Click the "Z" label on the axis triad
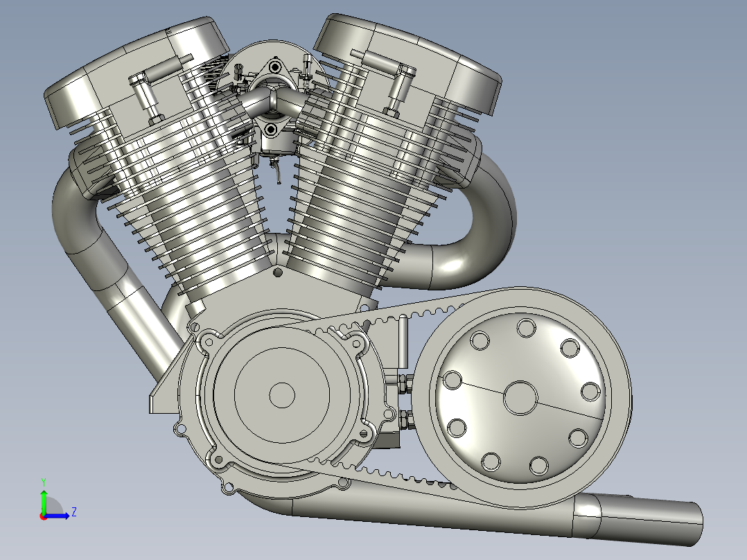Viewport: 747px width, 560px height. pyautogui.click(x=74, y=512)
